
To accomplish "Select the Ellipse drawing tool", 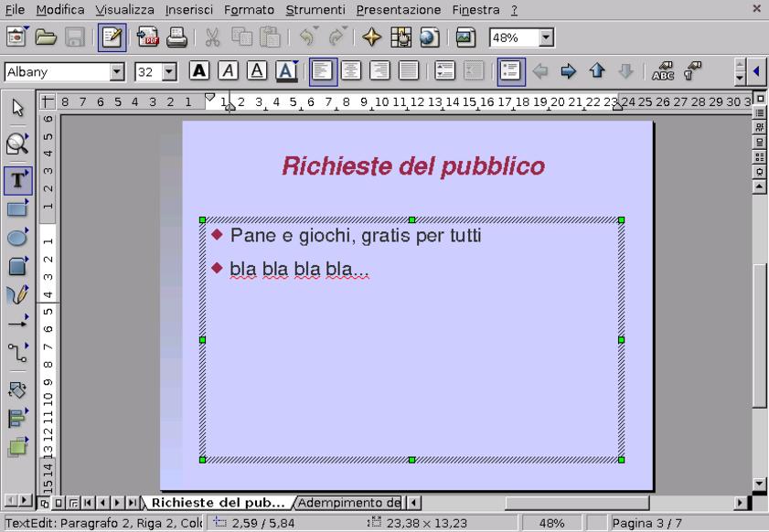I will pyautogui.click(x=17, y=238).
